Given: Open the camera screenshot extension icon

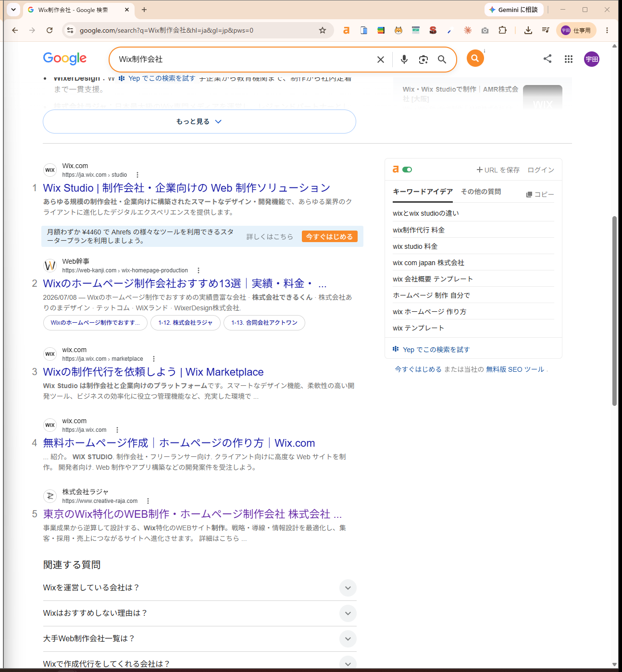Looking at the screenshot, I should [x=485, y=30].
